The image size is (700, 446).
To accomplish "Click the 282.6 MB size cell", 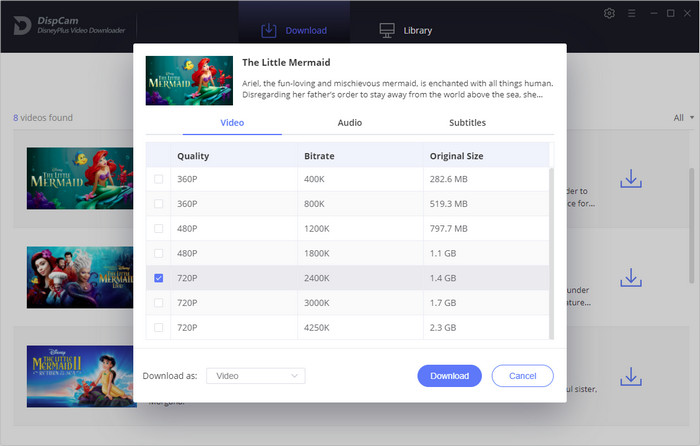I will (x=449, y=179).
